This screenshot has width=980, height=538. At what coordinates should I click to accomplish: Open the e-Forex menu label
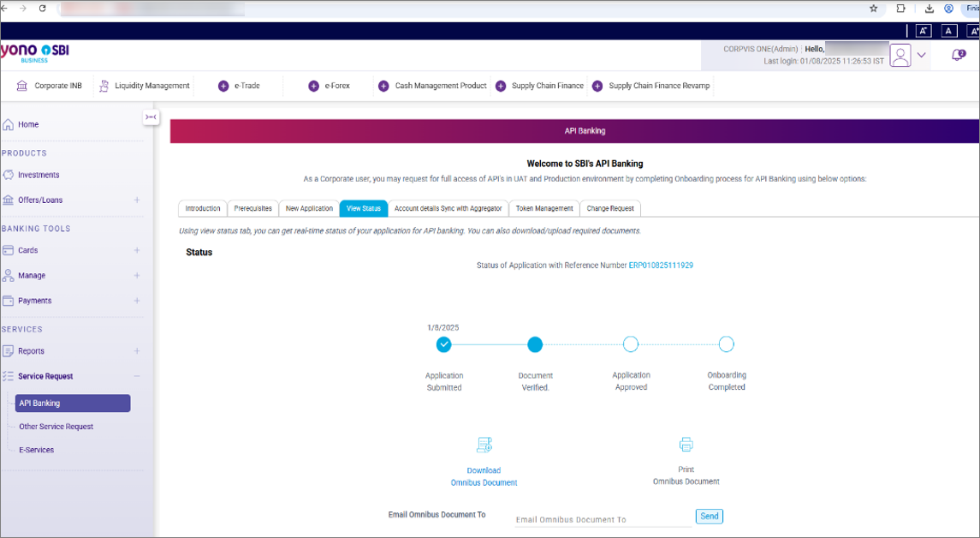[x=337, y=86]
